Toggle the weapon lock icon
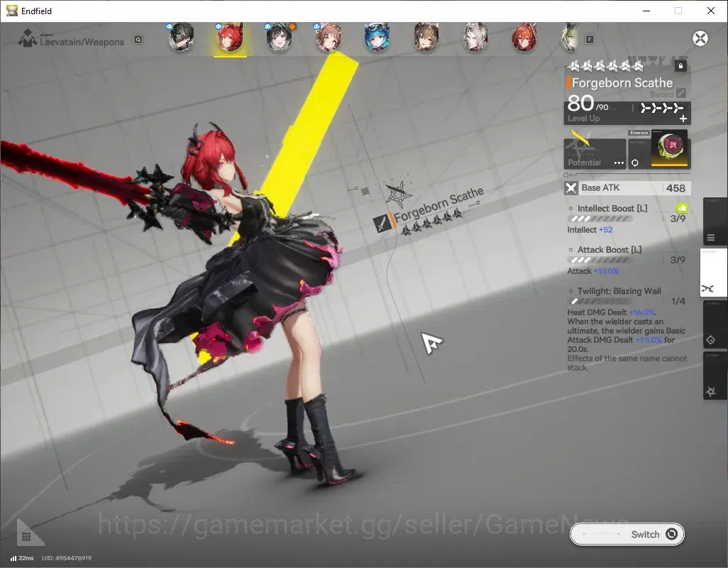The width and height of the screenshot is (728, 568). [680, 65]
